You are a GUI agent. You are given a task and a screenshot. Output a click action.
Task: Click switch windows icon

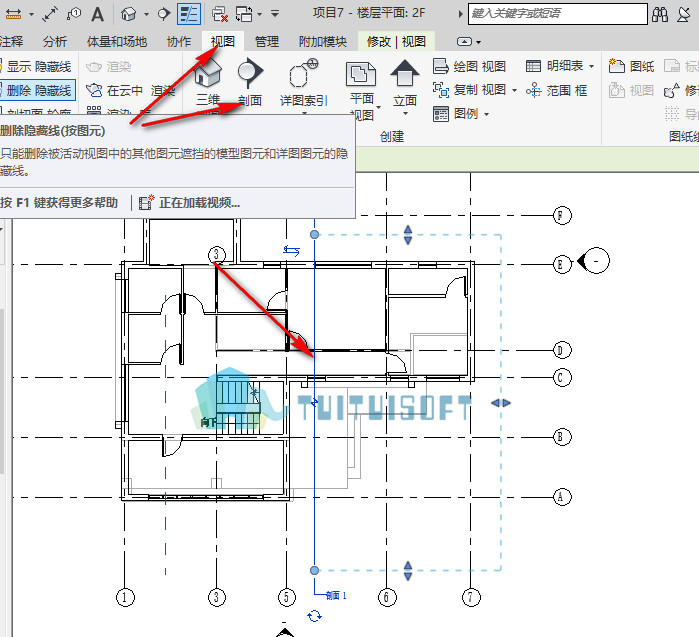(244, 14)
